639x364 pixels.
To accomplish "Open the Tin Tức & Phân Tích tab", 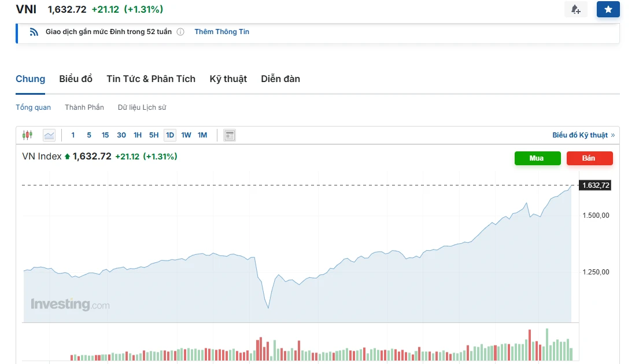I will pos(151,79).
